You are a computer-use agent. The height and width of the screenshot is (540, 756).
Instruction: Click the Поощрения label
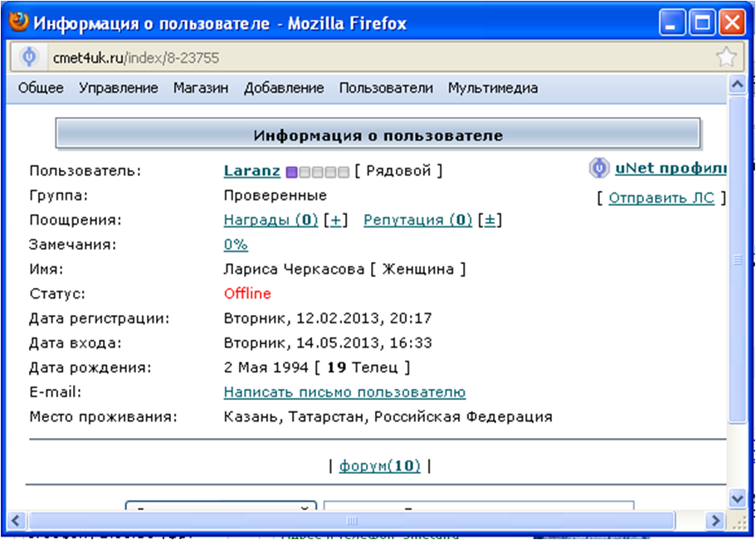(76, 221)
